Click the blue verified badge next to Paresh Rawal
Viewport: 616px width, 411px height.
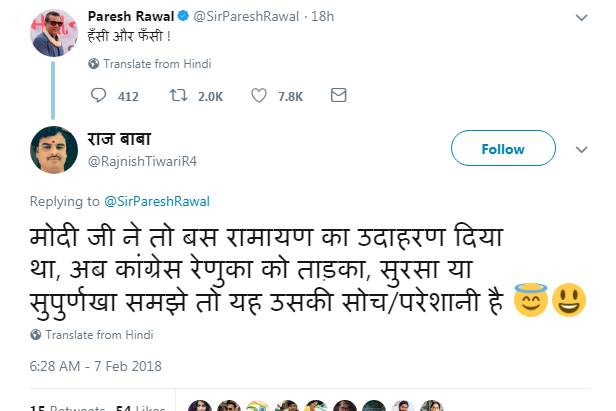click(183, 16)
